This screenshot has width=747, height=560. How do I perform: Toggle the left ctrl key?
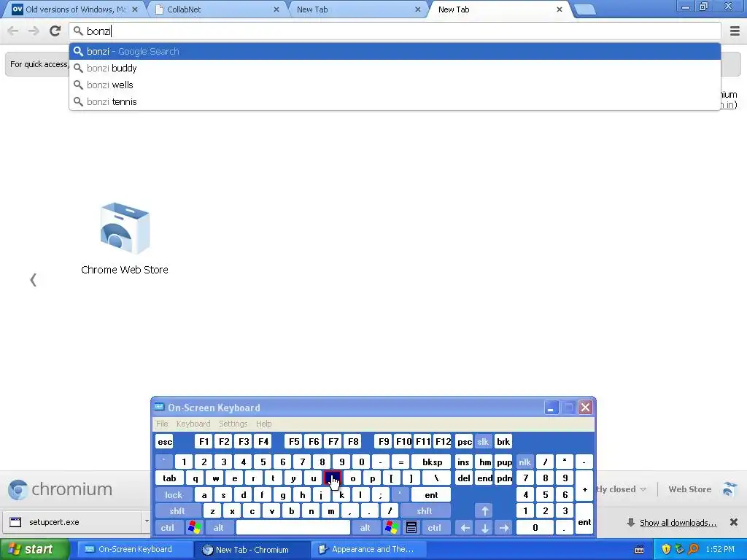(x=168, y=528)
